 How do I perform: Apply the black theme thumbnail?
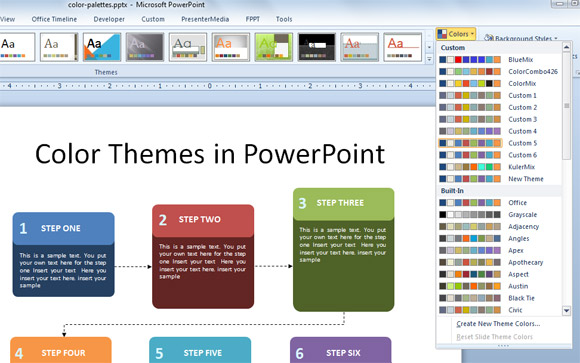click(316, 47)
